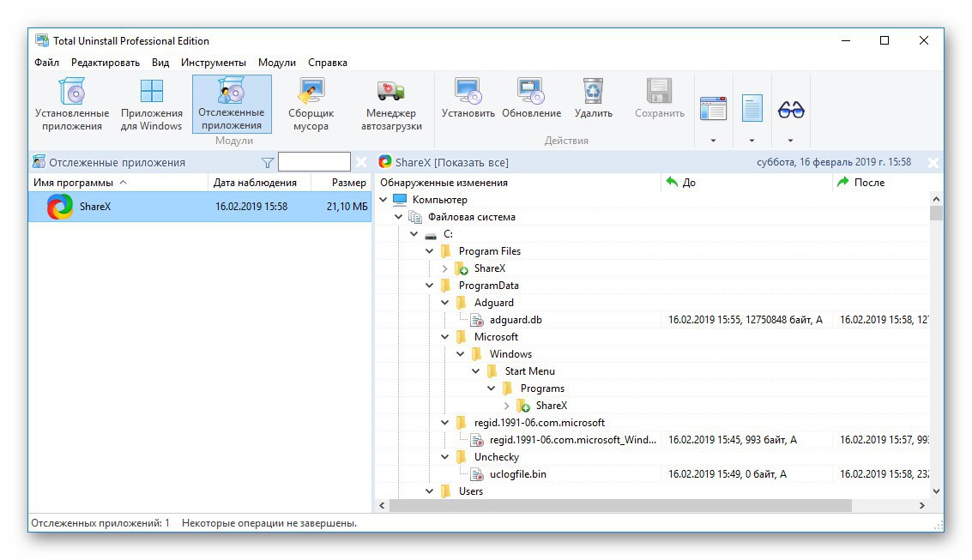Click '16.02.2019 15:49, 0 байт, A' cell
The height and width of the screenshot is (560, 972).
coord(727,474)
